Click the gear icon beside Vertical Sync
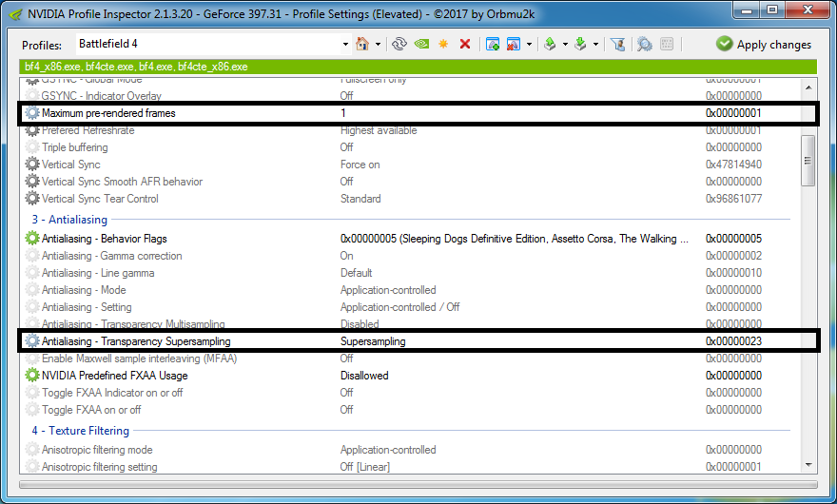The height and width of the screenshot is (504, 837). pyautogui.click(x=32, y=164)
